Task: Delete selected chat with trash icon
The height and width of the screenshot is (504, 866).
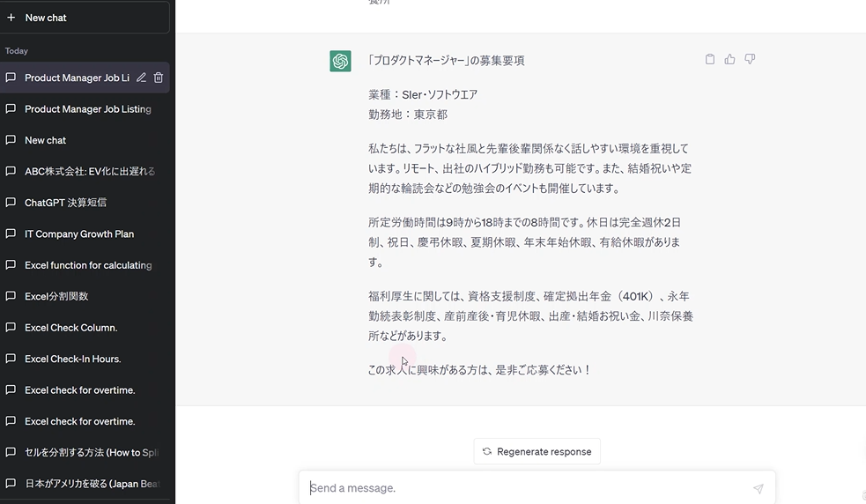Action: [x=159, y=78]
